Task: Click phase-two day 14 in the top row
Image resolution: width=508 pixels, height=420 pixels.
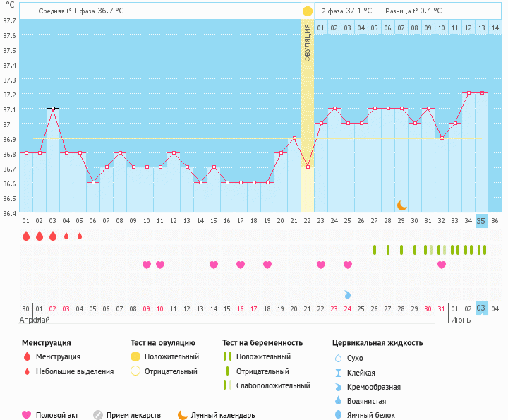Action: click(495, 28)
